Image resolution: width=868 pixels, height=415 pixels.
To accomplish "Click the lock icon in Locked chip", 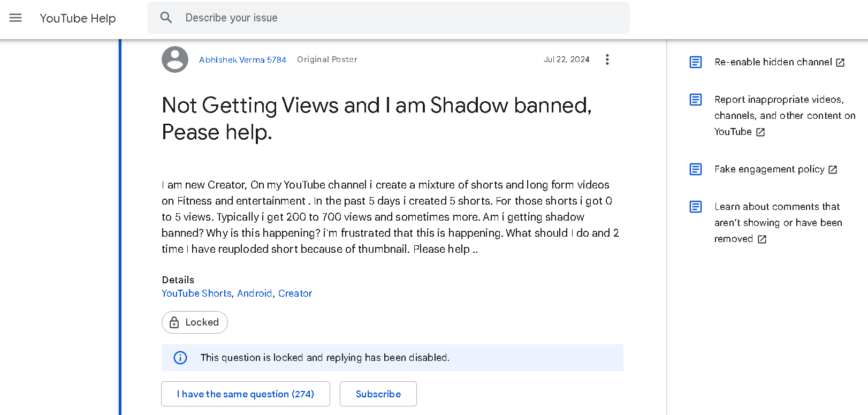I will point(174,322).
